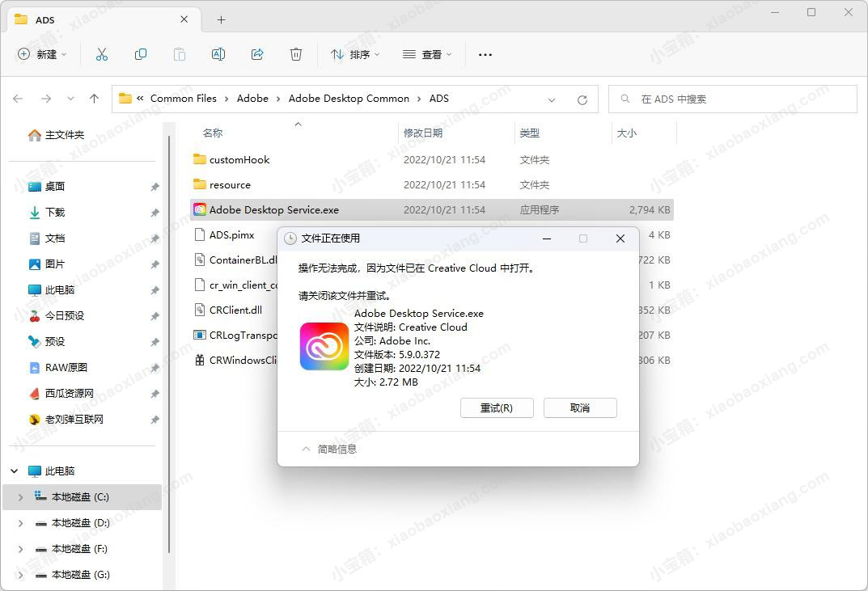Image resolution: width=868 pixels, height=591 pixels.
Task: Collapse details with 简略信息 expander
Action: [329, 449]
